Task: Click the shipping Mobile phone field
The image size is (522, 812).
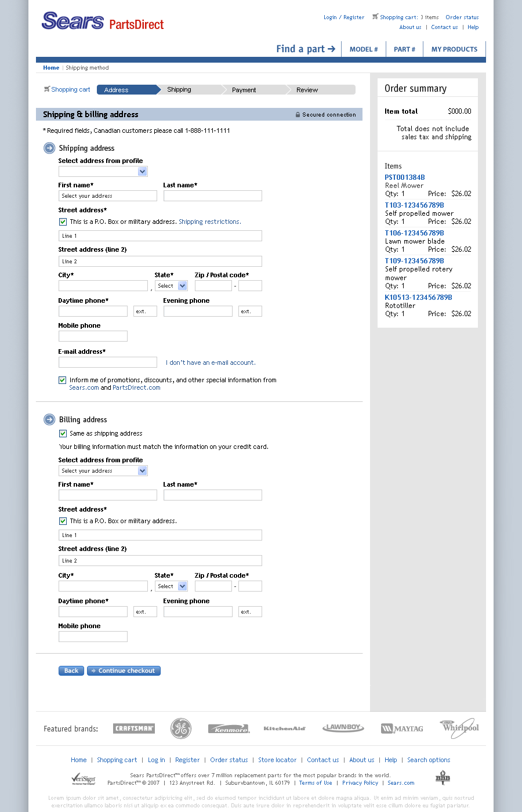Action: (x=93, y=336)
